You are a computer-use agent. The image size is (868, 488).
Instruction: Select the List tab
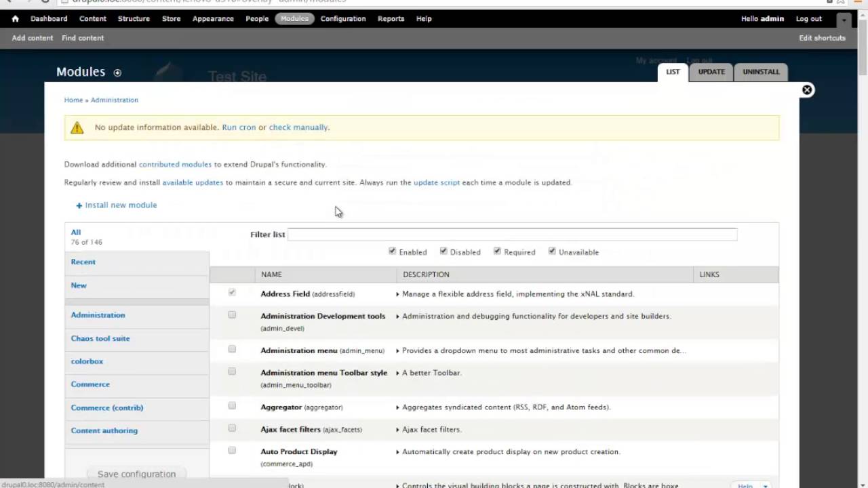click(673, 72)
